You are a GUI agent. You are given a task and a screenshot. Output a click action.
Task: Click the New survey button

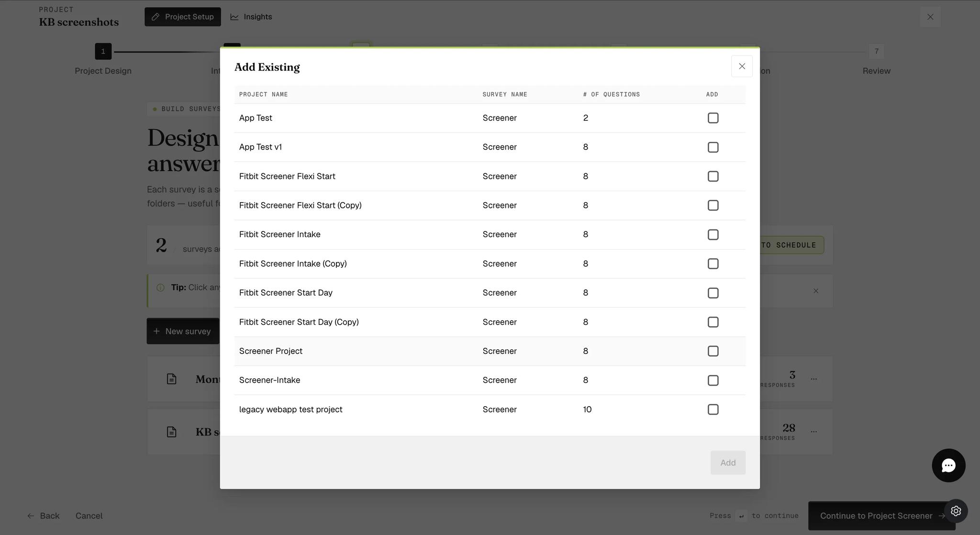click(183, 331)
